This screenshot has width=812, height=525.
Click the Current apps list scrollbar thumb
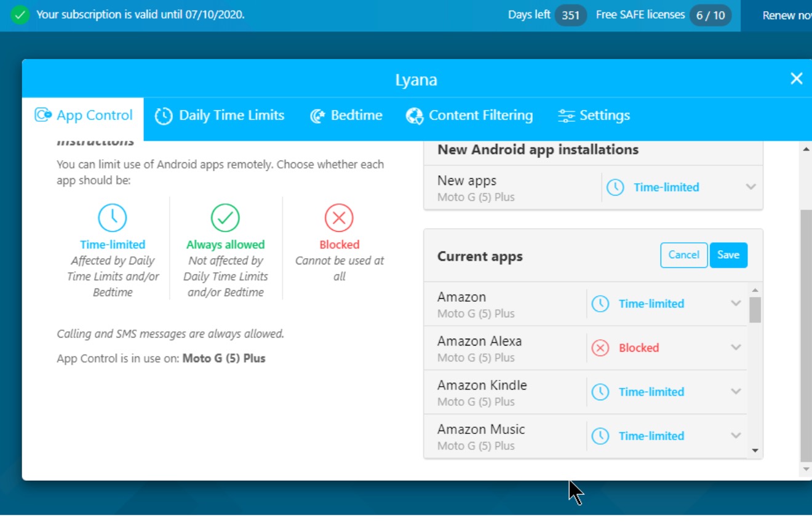tap(755, 310)
